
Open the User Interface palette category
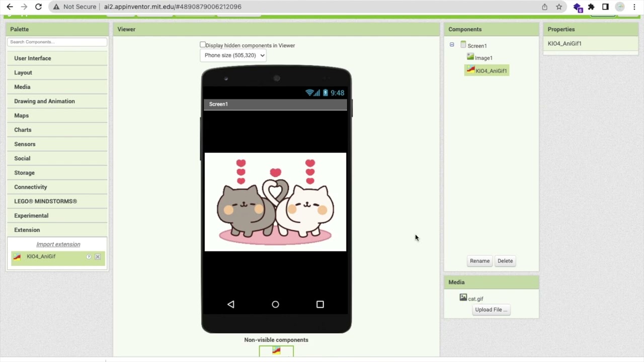click(57, 58)
